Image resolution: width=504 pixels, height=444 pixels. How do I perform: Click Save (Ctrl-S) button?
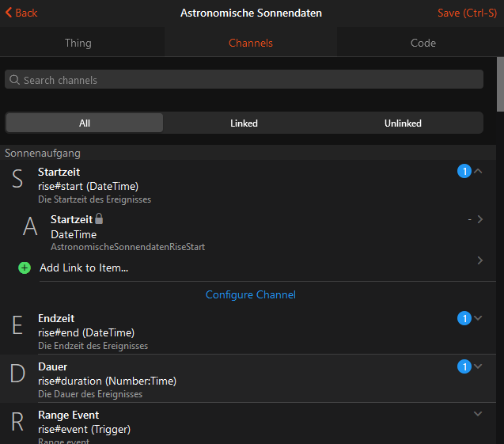pos(467,13)
